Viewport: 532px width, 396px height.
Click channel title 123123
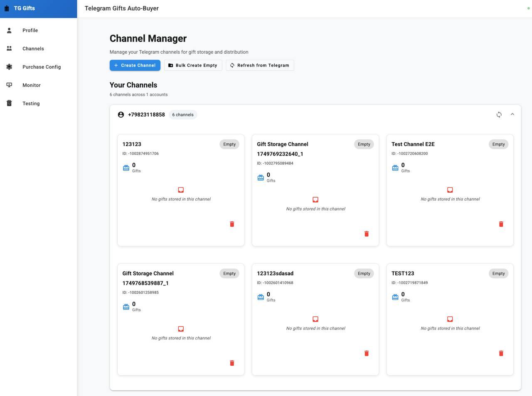[x=132, y=144]
